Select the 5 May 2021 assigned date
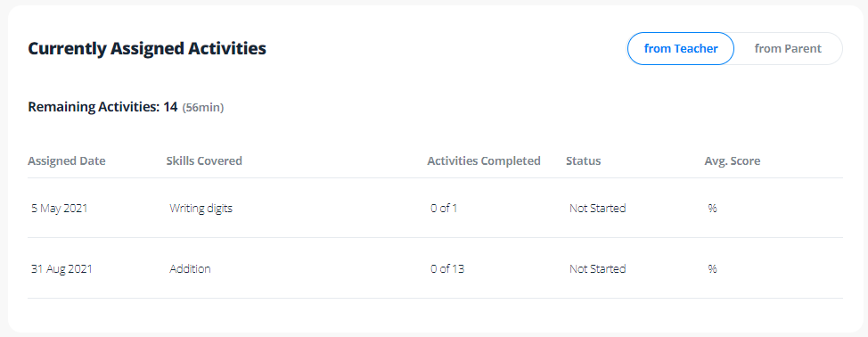Viewport: 868px width, 337px height. point(59,209)
